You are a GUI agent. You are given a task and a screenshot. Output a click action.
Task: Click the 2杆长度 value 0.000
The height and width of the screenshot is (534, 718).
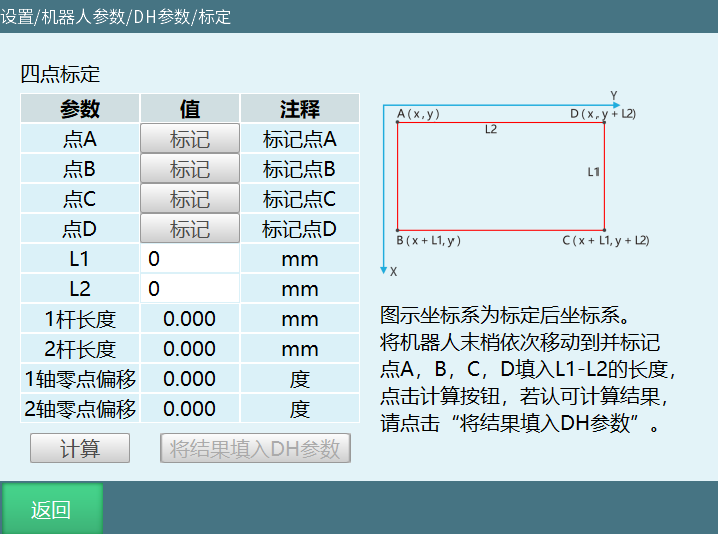coord(190,349)
